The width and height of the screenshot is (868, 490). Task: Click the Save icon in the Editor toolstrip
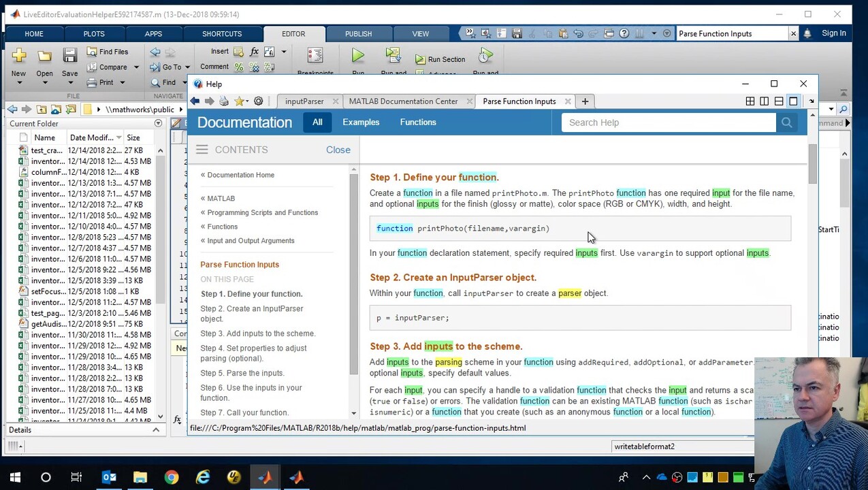tap(69, 57)
